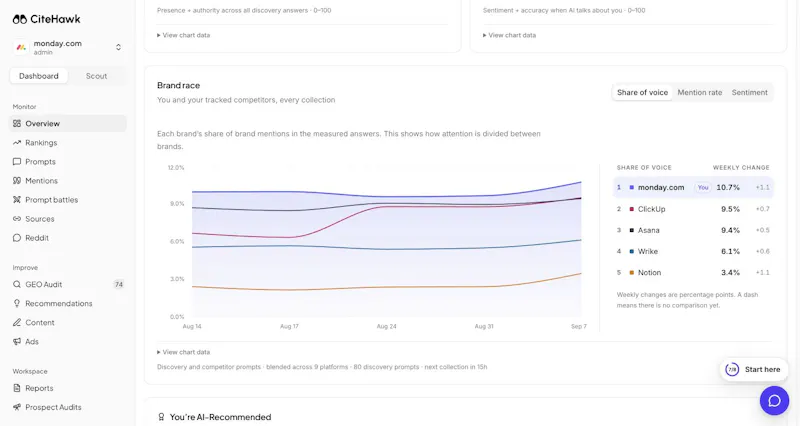Click the Prompts chat icon

[x=17, y=162]
